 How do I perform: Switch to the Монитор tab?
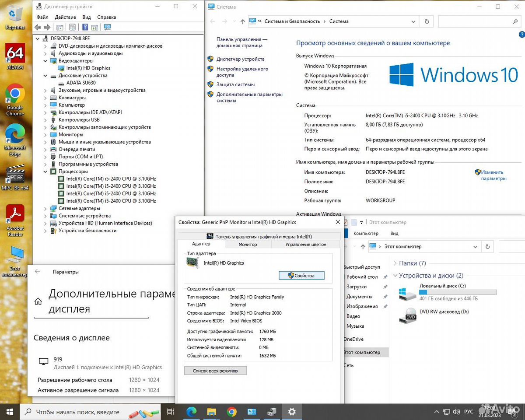tap(248, 245)
